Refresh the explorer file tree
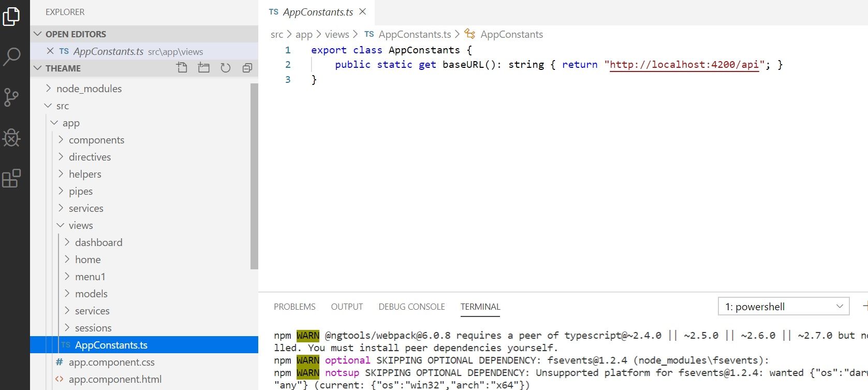 click(x=226, y=68)
